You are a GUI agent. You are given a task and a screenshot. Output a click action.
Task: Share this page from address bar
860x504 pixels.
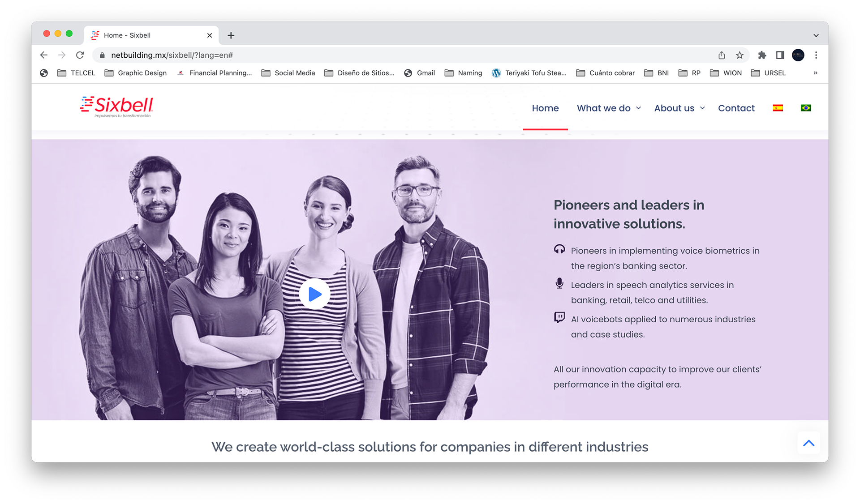(x=722, y=55)
